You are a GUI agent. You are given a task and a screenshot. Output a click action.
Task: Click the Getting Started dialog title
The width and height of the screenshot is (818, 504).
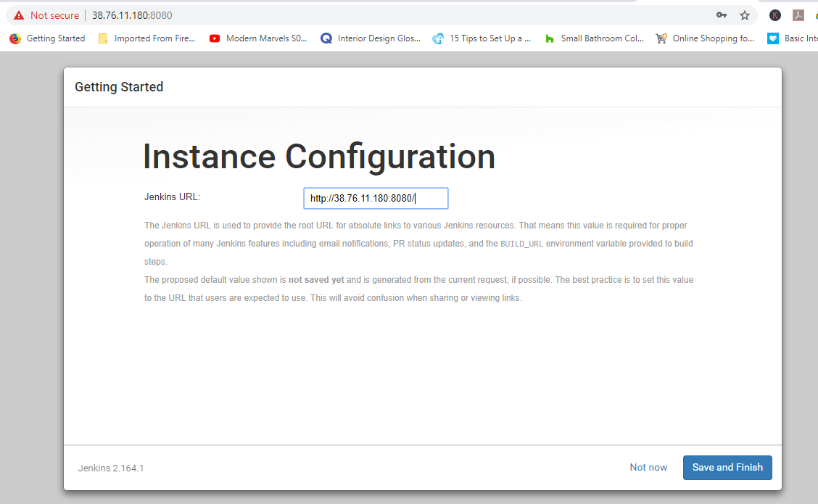119,86
